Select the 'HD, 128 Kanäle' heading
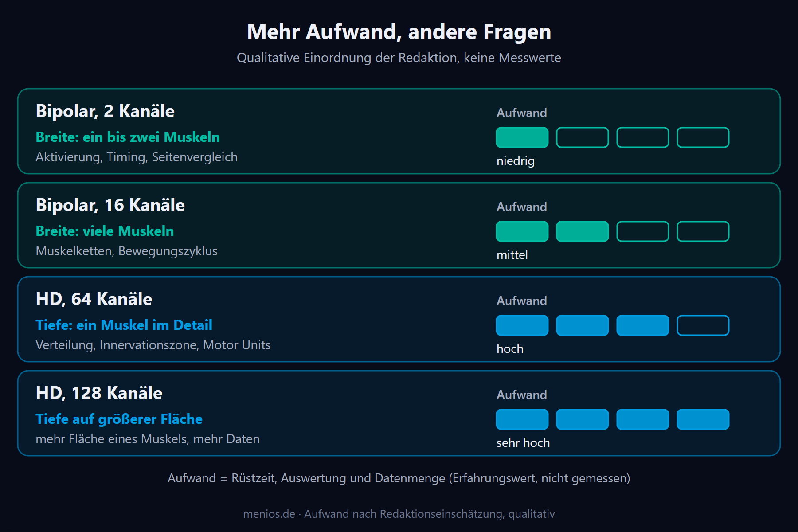Screen dimensions: 798x532 99,393
